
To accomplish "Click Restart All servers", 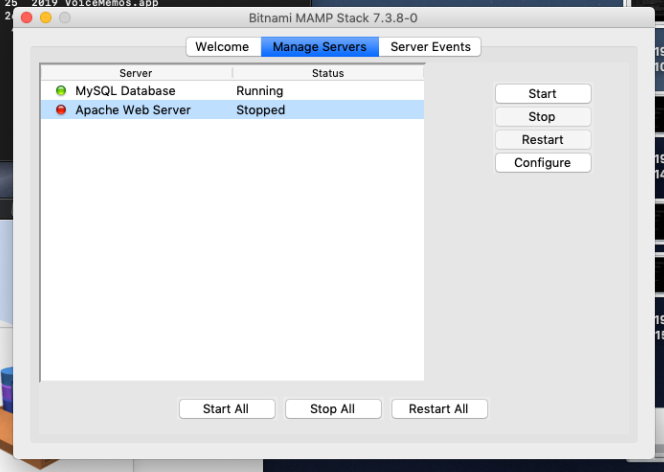I will click(440, 409).
